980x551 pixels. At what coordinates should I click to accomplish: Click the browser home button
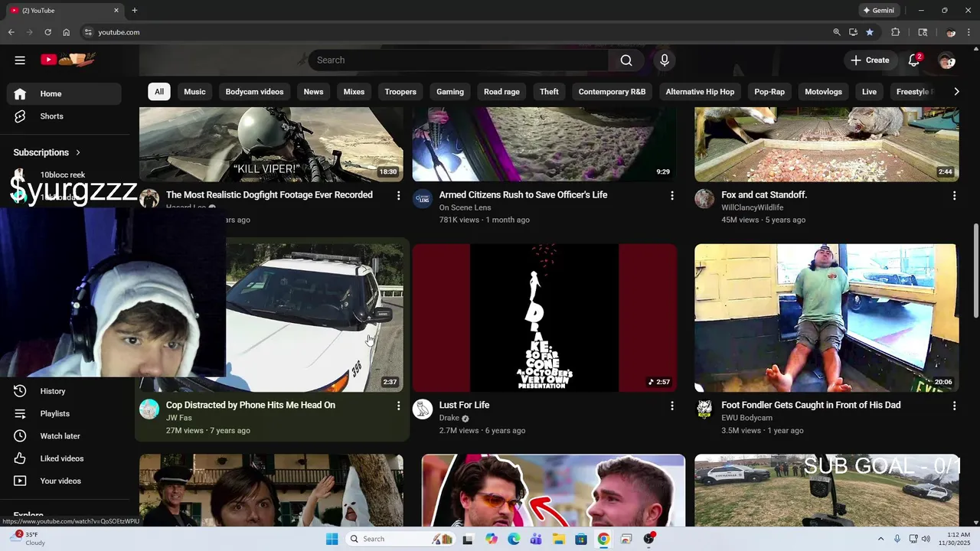click(x=66, y=32)
